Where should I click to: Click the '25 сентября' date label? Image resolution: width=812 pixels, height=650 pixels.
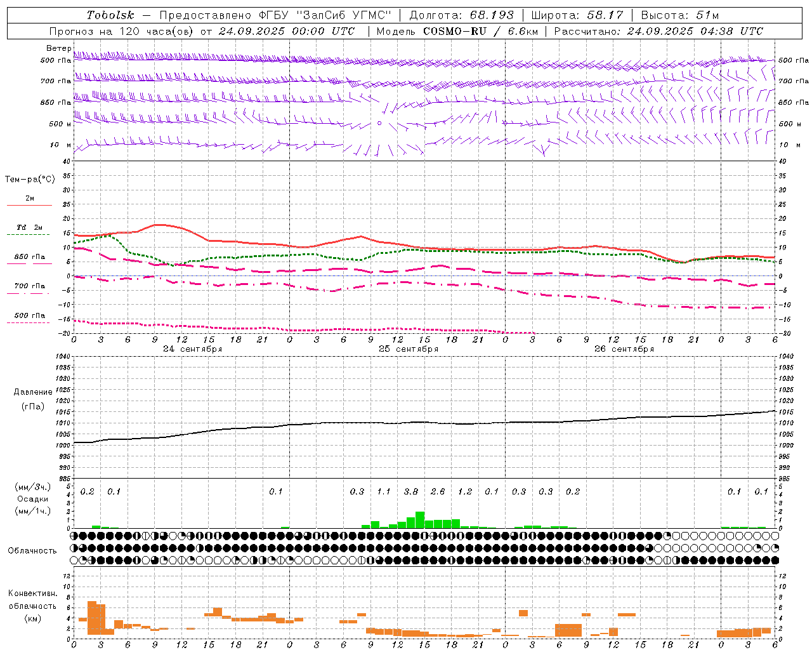tap(409, 349)
